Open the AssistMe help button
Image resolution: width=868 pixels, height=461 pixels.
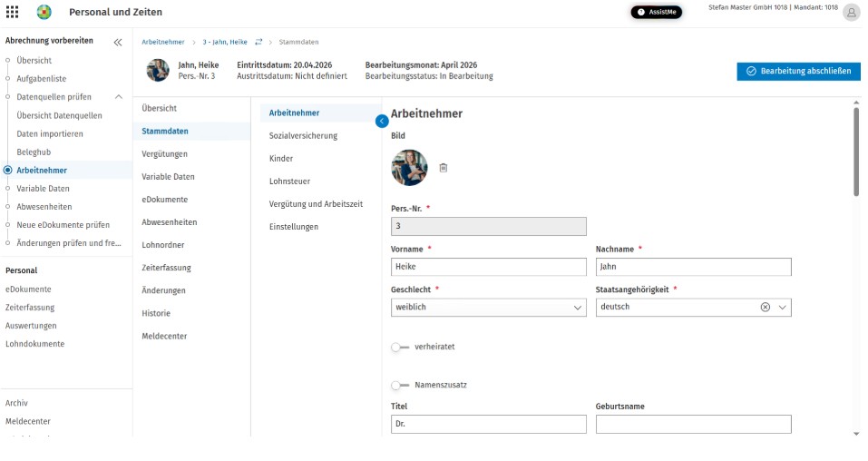657,12
